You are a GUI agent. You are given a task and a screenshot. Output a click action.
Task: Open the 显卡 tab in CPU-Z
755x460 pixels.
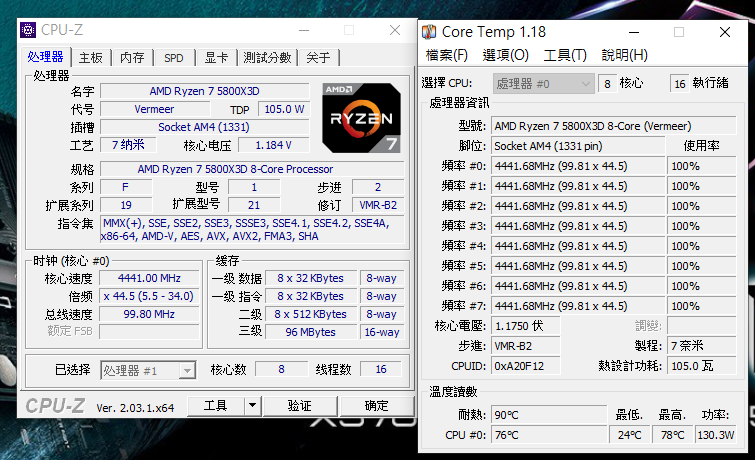click(216, 58)
